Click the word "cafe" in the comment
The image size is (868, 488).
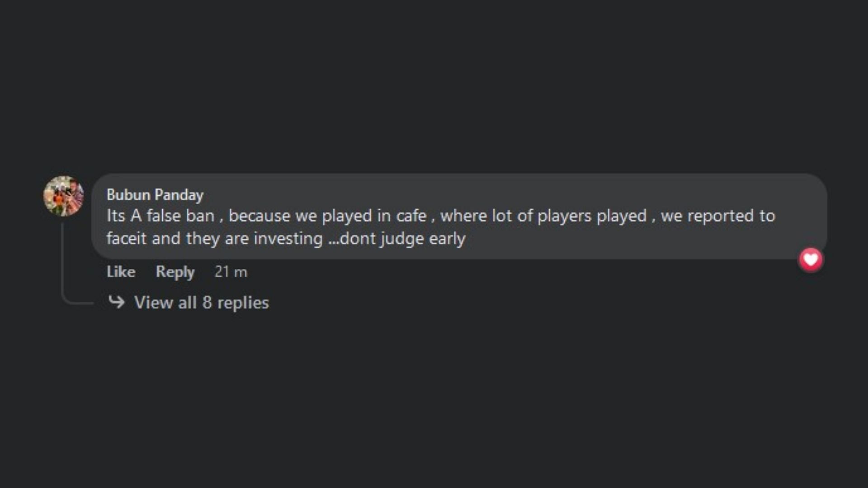point(411,216)
